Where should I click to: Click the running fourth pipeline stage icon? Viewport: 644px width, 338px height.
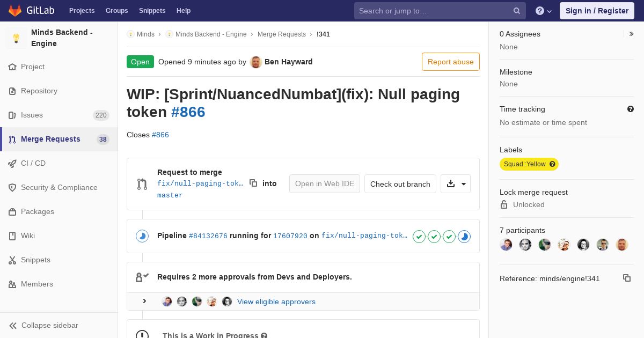[x=464, y=236]
